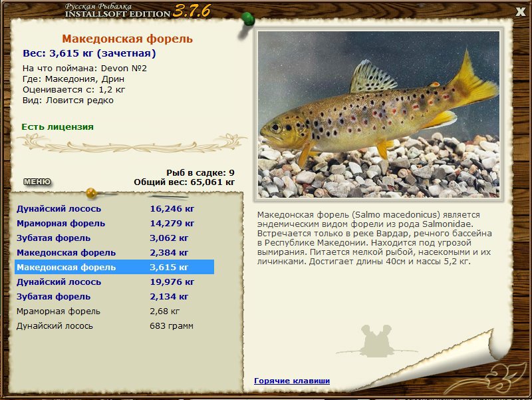Open the Горячие клавиши link
The height and width of the screenshot is (400, 532).
(x=292, y=381)
